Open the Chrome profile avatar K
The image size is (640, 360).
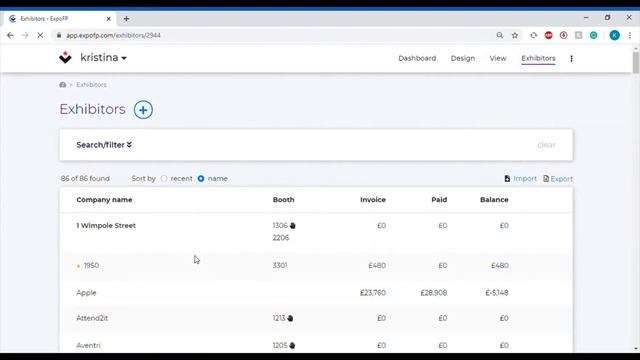pyautogui.click(x=615, y=36)
